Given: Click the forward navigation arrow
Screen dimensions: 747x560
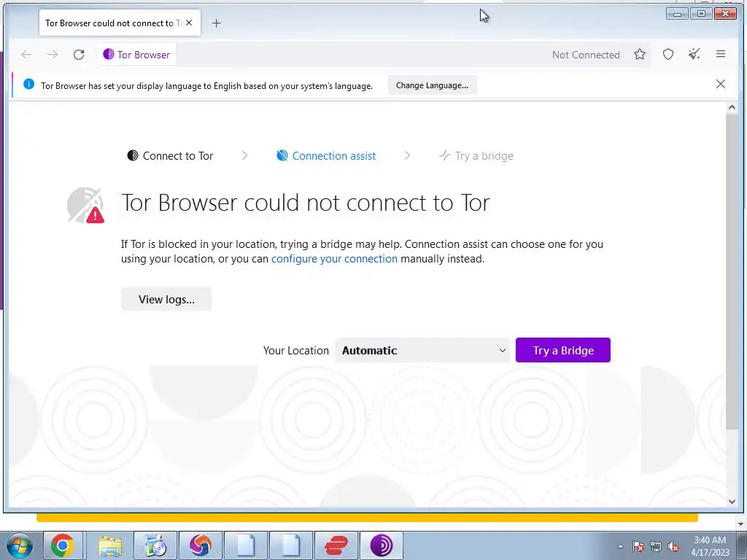Looking at the screenshot, I should (53, 55).
